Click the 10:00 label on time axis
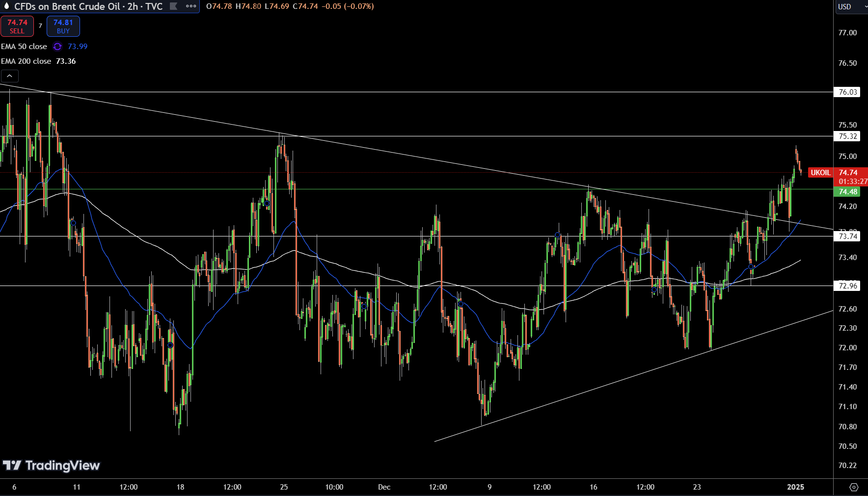This screenshot has width=868, height=496. pos(334,487)
